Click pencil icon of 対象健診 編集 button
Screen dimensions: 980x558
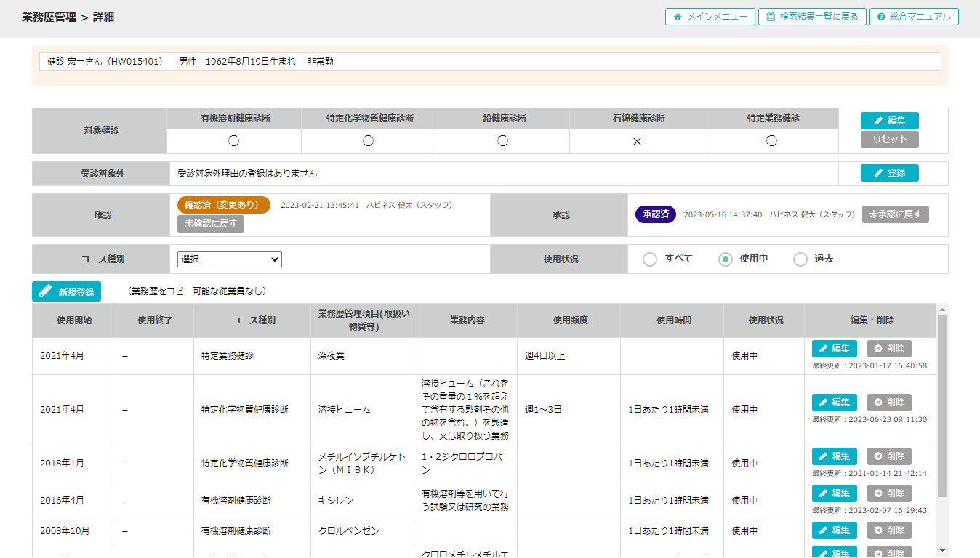pos(878,121)
